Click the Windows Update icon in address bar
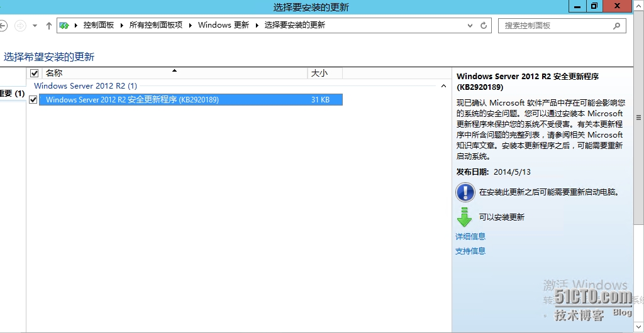This screenshot has height=333, width=644. click(64, 25)
